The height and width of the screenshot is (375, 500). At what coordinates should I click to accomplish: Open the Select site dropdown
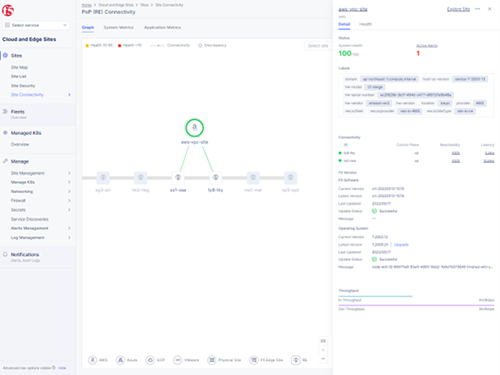(318, 46)
